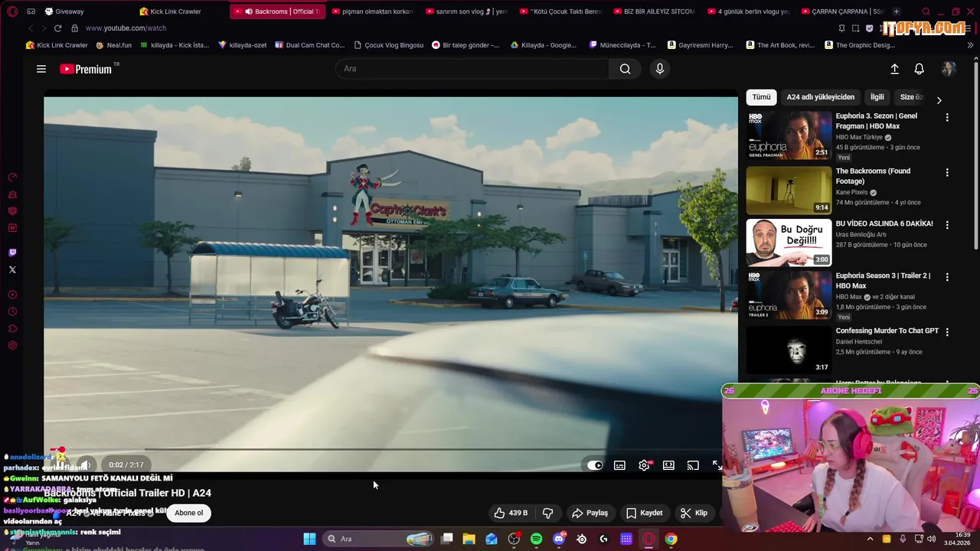Open options for Euphoria 3. Sezon video
980x551 pixels.
pos(947,118)
